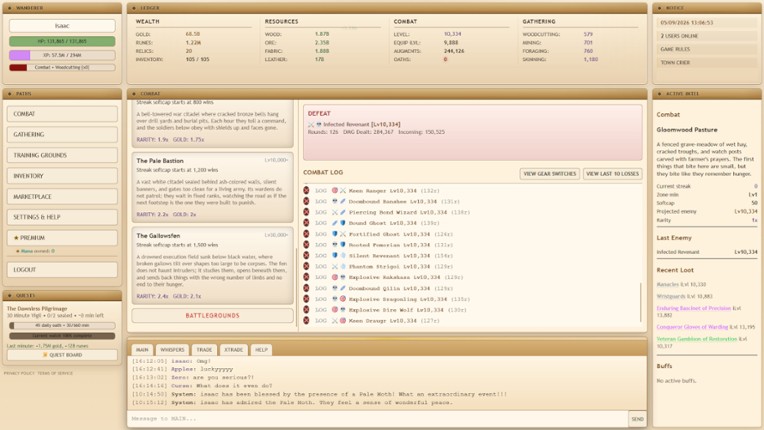Collapse the Paths panel header
The image size is (764, 430).
(x=62, y=93)
